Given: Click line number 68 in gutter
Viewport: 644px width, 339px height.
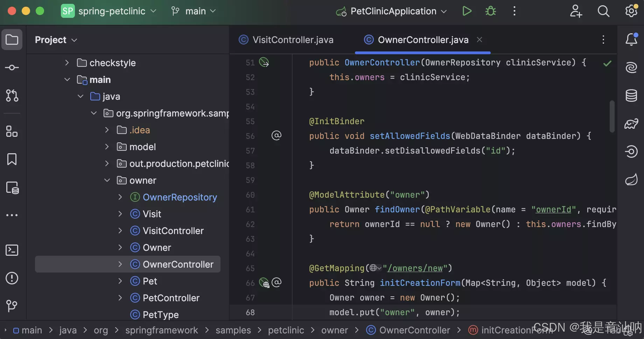Looking at the screenshot, I should (x=250, y=312).
